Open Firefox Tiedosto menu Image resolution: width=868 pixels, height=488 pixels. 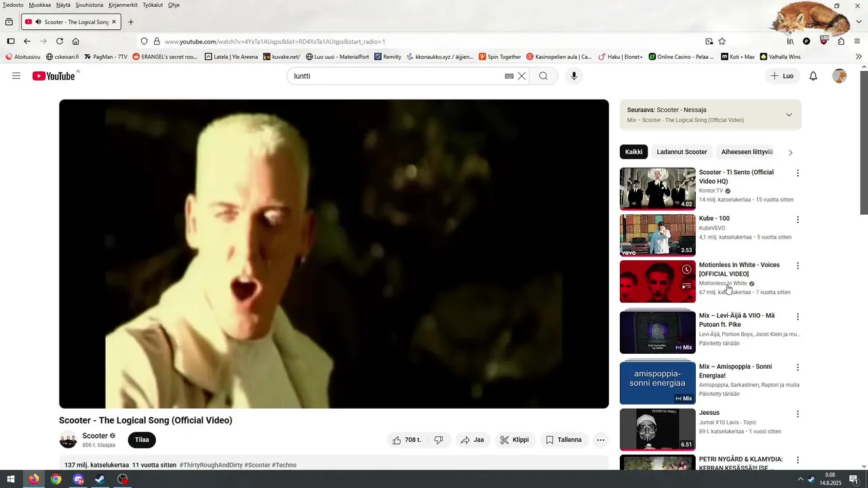click(13, 5)
